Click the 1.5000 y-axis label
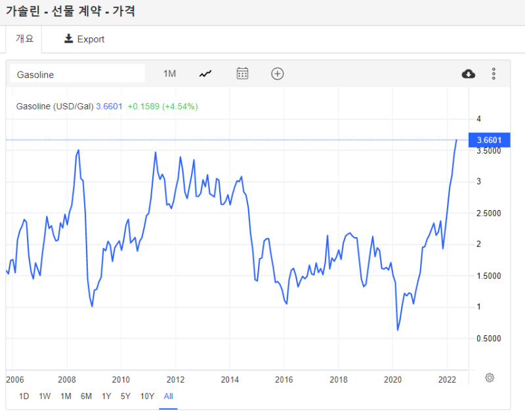This screenshot has width=525, height=420. tap(488, 276)
